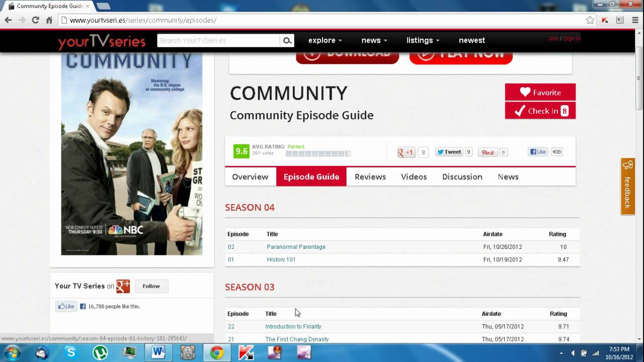Click the Google +1 button
Screen dimensions: 644x362
pyautogui.click(x=407, y=152)
